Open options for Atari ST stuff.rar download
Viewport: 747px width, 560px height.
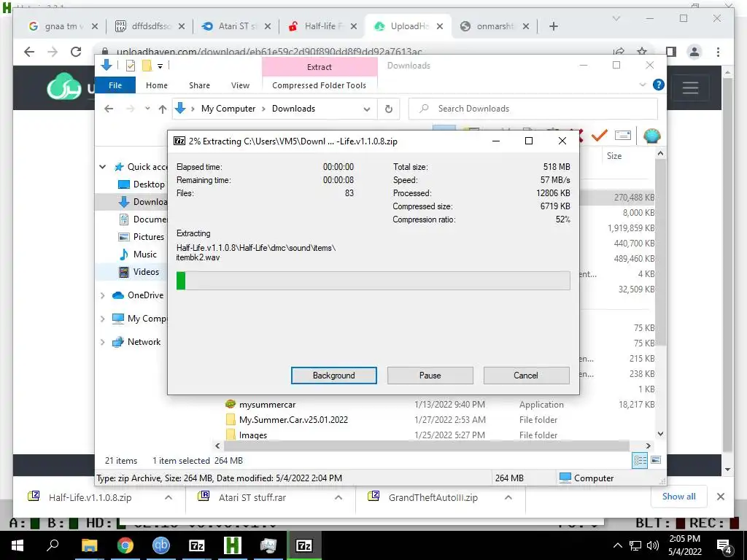click(338, 497)
